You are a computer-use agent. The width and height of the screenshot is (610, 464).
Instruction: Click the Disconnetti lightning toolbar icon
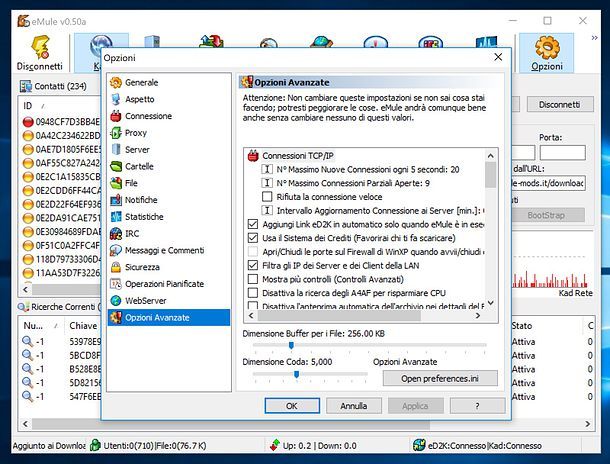40,47
